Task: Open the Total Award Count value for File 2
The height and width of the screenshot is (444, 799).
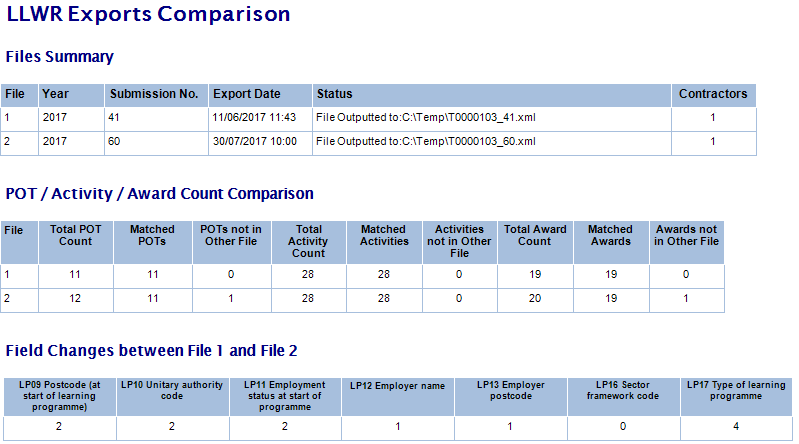Action: pos(534,300)
